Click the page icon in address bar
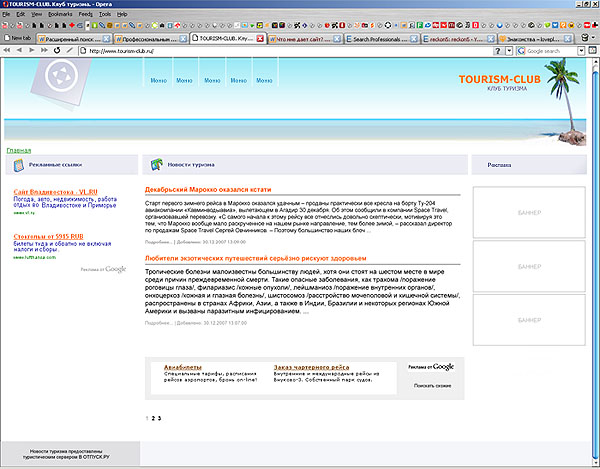600x469 pixels. pyautogui.click(x=83, y=51)
